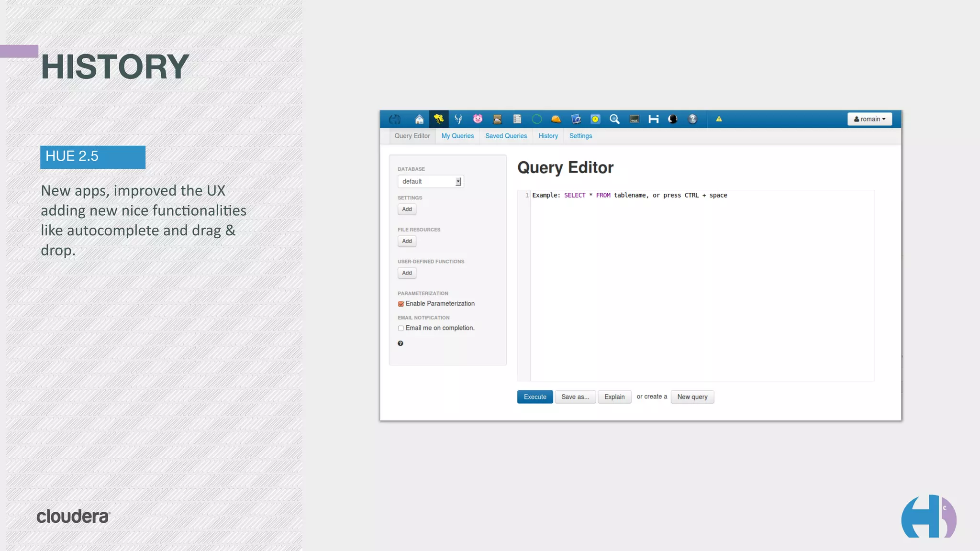This screenshot has width=980, height=551.
Task: Click Add under File Resources
Action: pos(407,241)
